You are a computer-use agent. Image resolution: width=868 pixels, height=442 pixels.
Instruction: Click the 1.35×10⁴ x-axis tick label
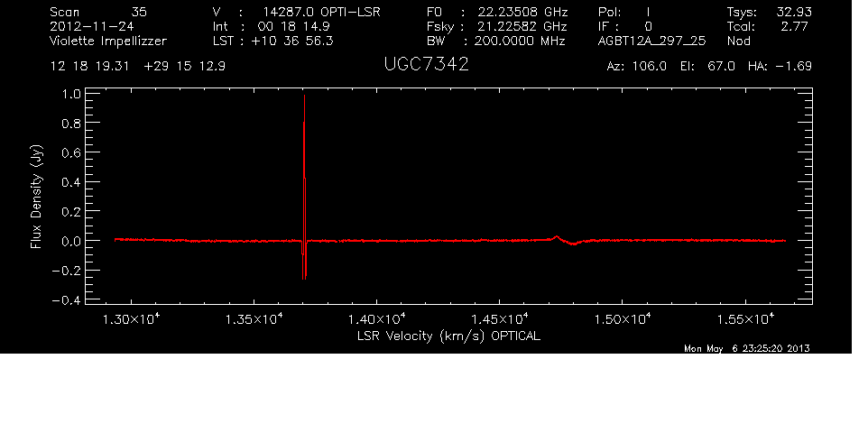click(x=254, y=319)
